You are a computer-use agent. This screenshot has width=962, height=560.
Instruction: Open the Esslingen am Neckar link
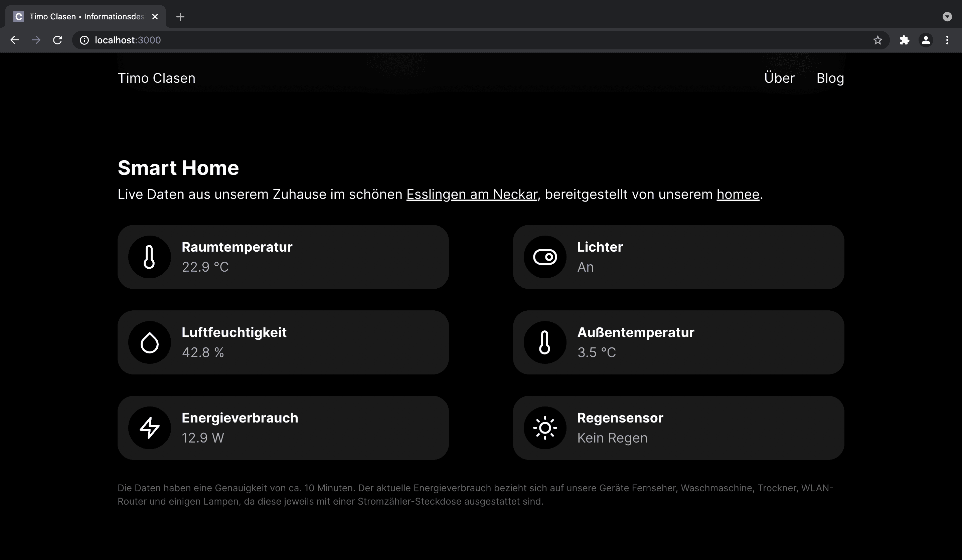click(471, 195)
